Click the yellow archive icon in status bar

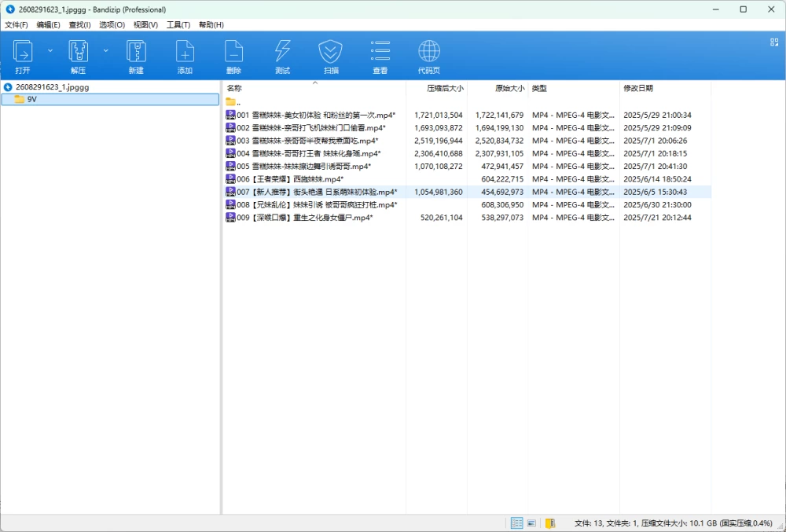pos(550,523)
